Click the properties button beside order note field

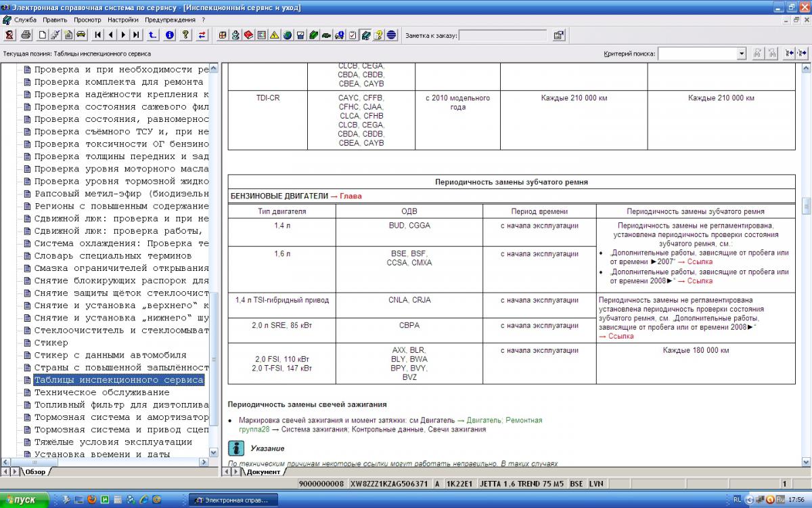point(559,35)
